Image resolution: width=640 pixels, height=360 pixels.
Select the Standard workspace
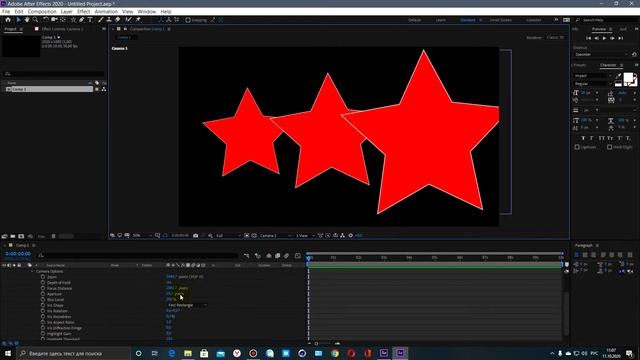point(468,20)
